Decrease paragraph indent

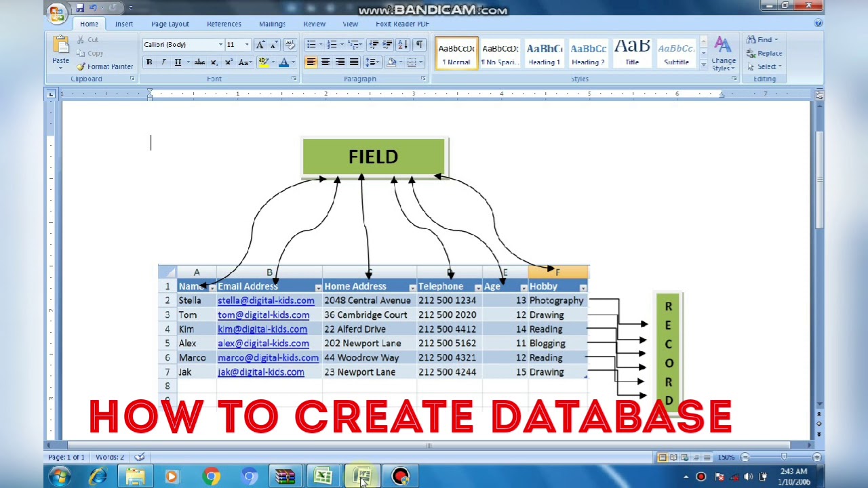point(374,45)
